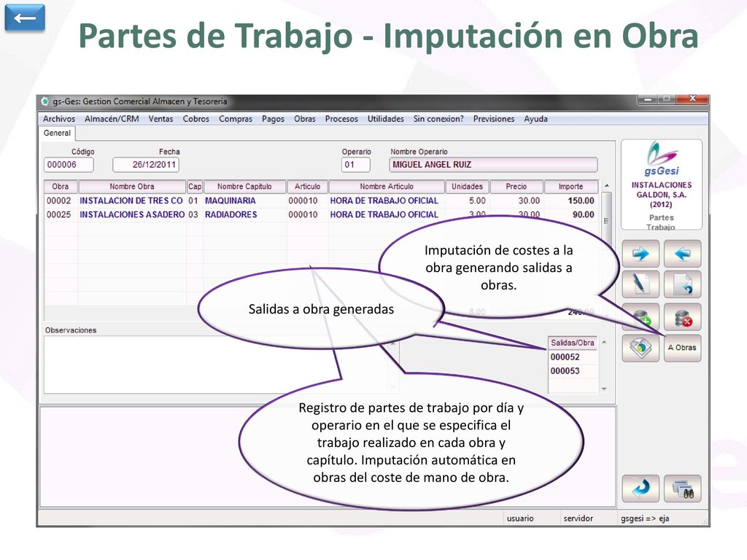Click the blue curved return arrow button
The image size is (747, 560).
pyautogui.click(x=640, y=489)
